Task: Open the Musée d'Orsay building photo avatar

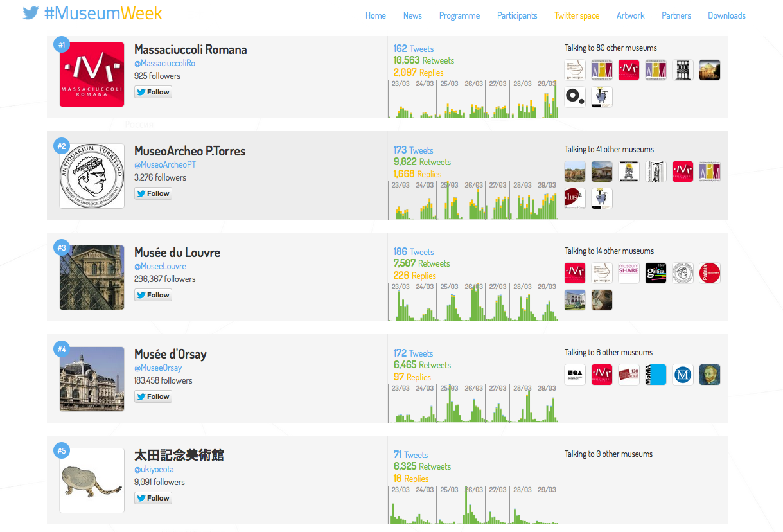Action: (x=92, y=379)
